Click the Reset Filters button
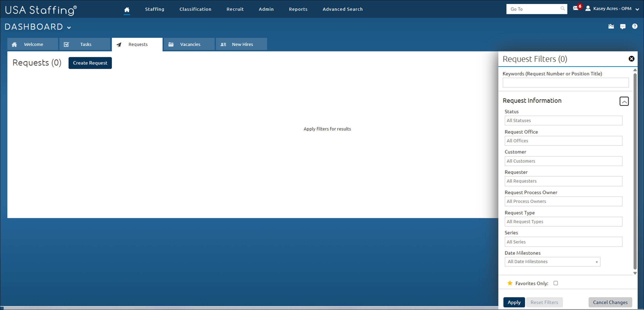This screenshot has width=644, height=310. (x=544, y=302)
